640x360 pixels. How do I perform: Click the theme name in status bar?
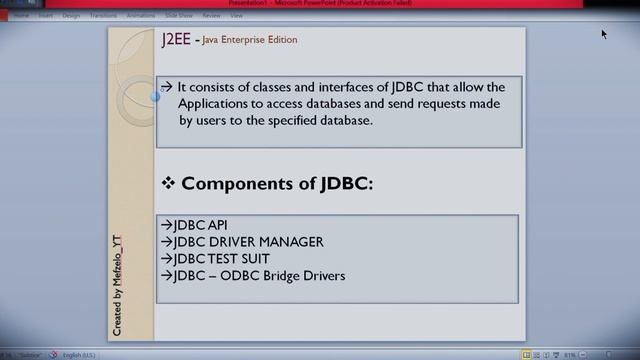pos(29,355)
